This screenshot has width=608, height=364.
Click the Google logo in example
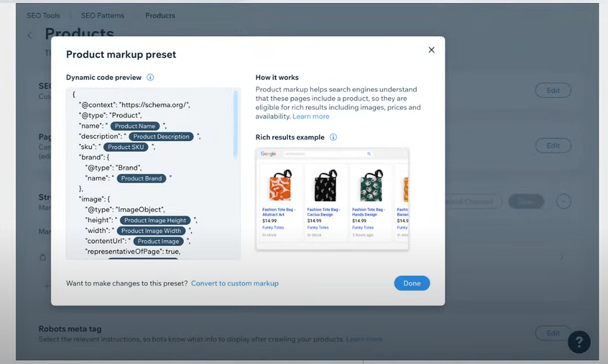tap(268, 154)
